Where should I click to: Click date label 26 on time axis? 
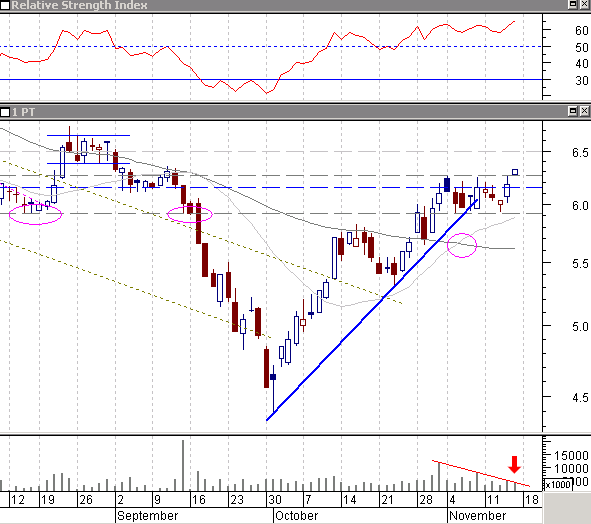[x=86, y=500]
